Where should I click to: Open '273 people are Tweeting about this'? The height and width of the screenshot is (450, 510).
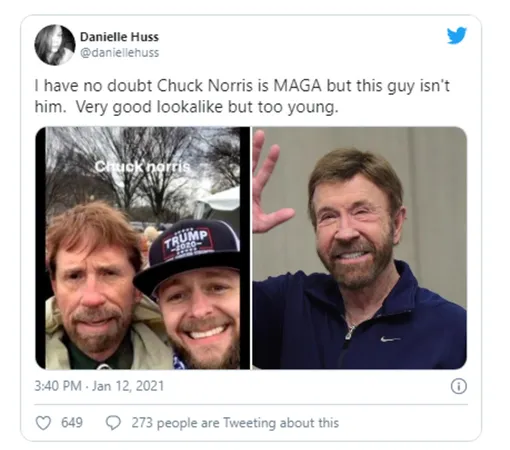coord(235,423)
